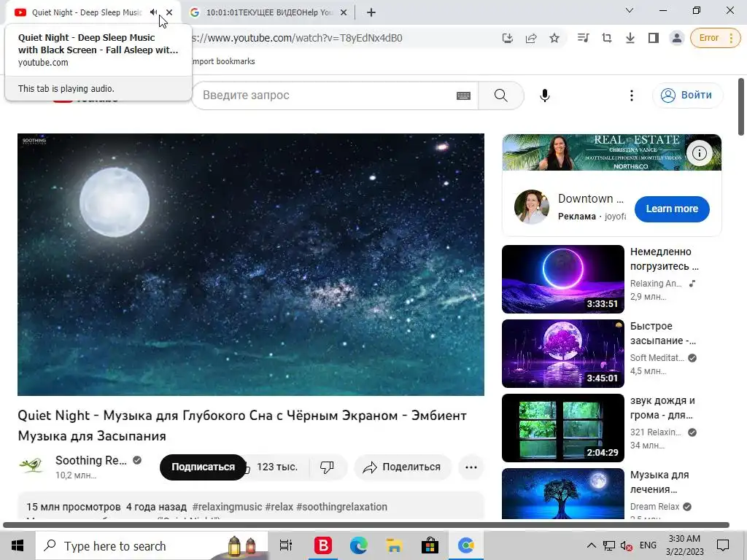747x560 pixels.
Task: Close the Quiet Night YouTube tab
Action: click(169, 12)
